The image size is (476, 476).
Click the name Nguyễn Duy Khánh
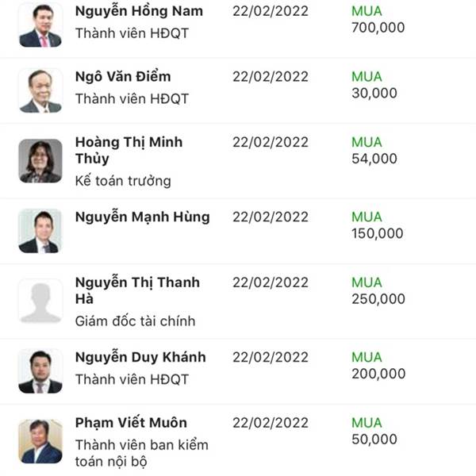(x=140, y=357)
